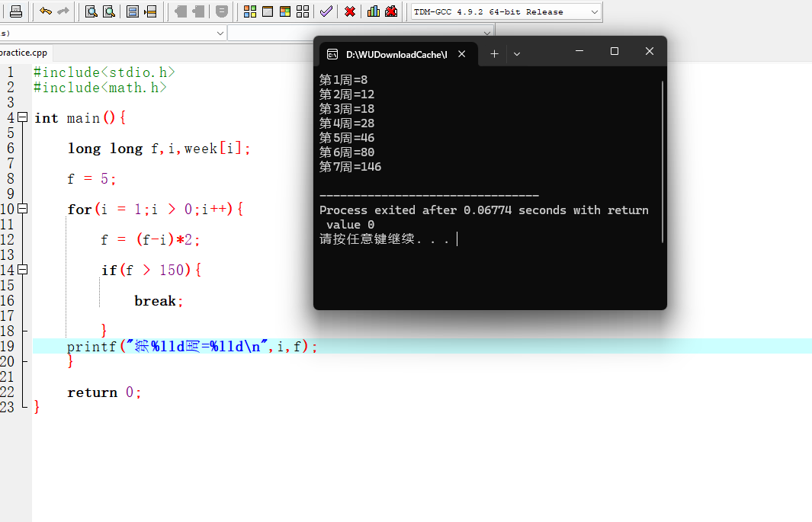Click 'Process exited after 0.06774 seconds' text
Image resolution: width=812 pixels, height=522 pixels.
[x=443, y=210]
